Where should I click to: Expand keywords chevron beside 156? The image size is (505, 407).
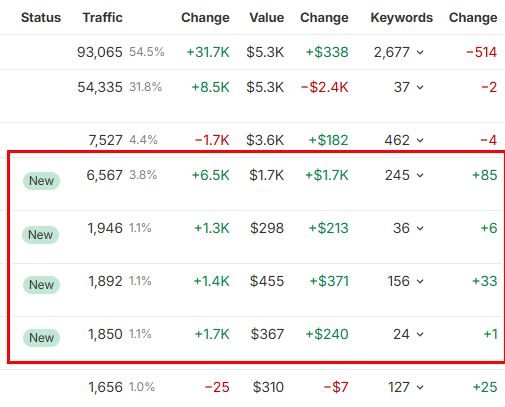pos(420,281)
